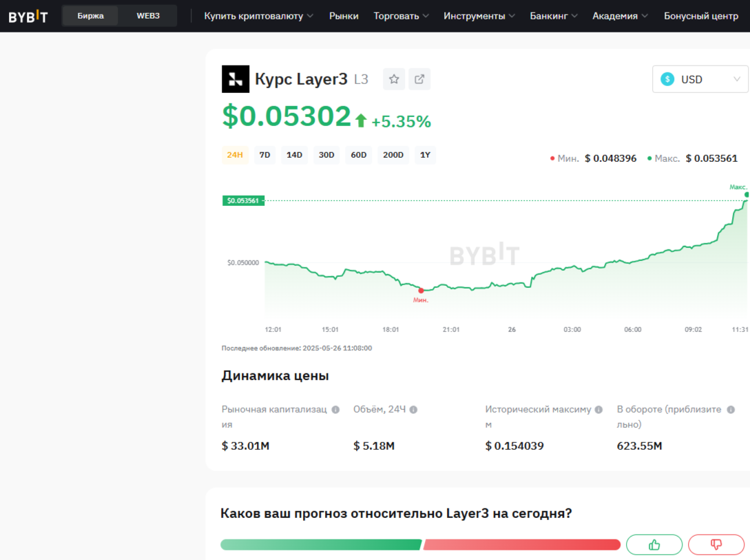Select the 200D chart range

click(393, 155)
